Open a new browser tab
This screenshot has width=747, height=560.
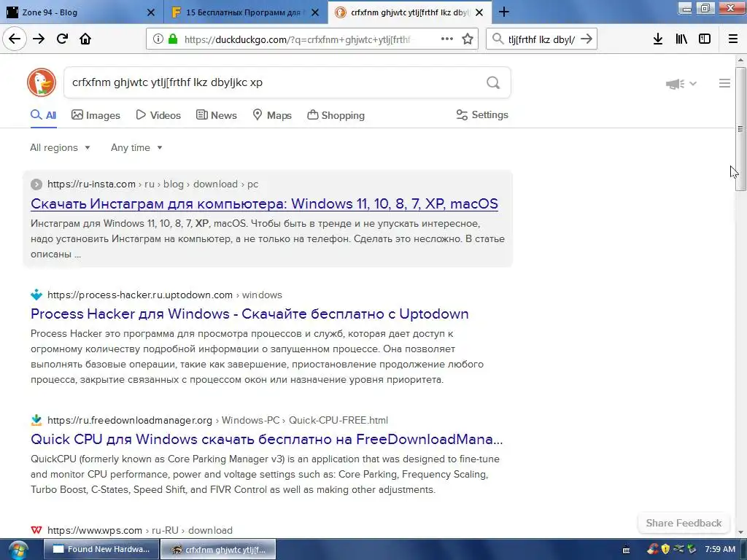(503, 12)
